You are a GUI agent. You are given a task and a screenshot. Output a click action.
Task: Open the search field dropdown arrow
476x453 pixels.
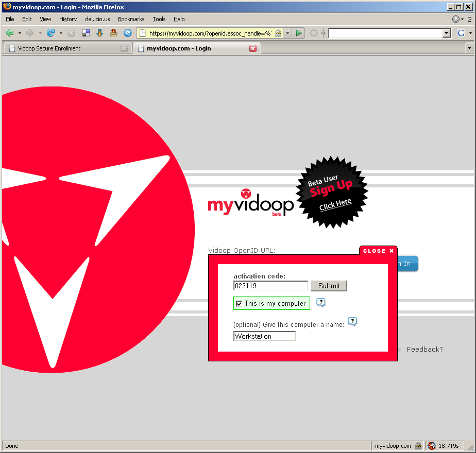pos(447,33)
